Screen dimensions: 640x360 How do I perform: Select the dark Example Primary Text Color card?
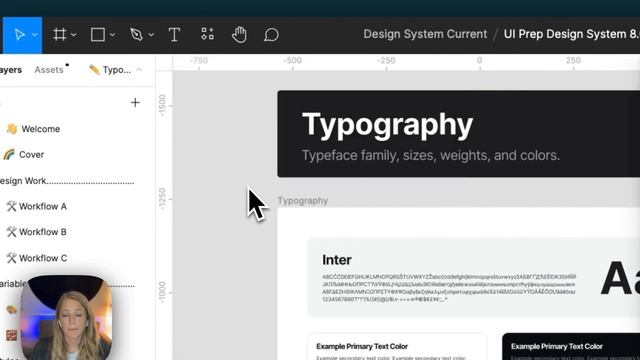571,347
